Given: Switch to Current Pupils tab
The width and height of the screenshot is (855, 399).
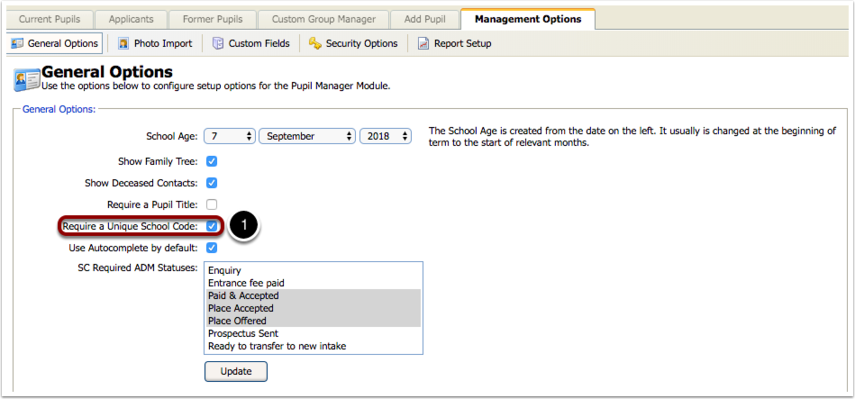Looking at the screenshot, I should (x=49, y=19).
